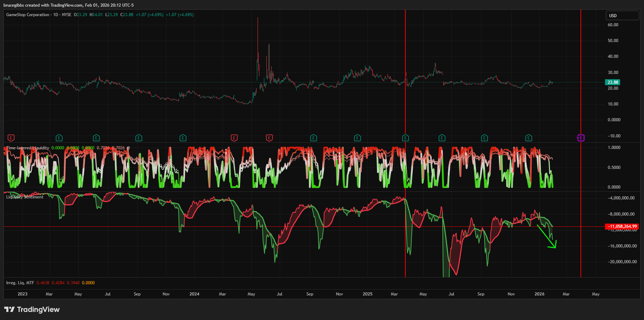The width and height of the screenshot is (644, 320).
Task: Click the leftmost red earnings marker
Action: tap(11, 138)
